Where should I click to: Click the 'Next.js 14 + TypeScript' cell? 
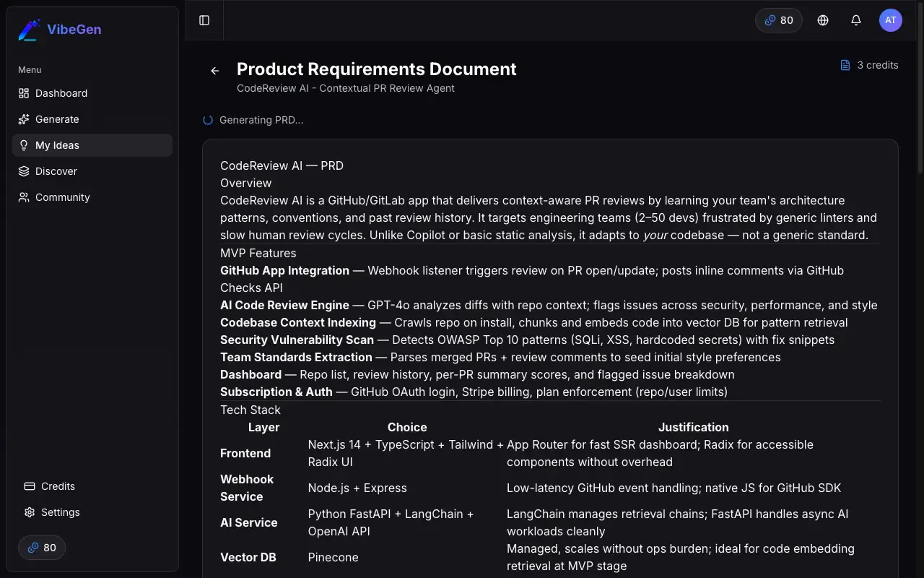point(406,453)
